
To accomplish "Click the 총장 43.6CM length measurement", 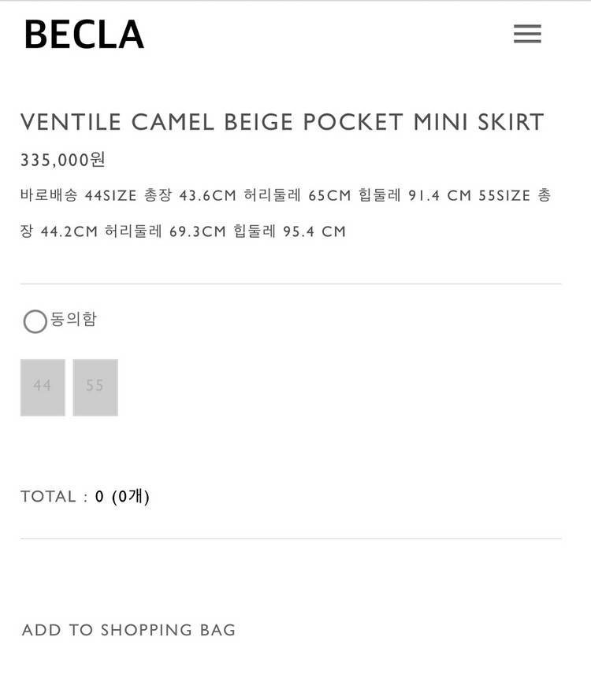I will click(x=190, y=195).
